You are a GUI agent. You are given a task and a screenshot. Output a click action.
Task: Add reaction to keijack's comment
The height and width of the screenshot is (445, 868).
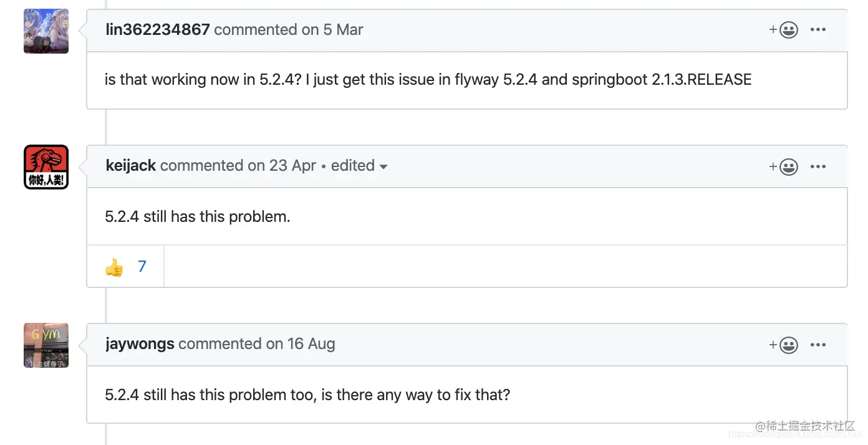(784, 166)
